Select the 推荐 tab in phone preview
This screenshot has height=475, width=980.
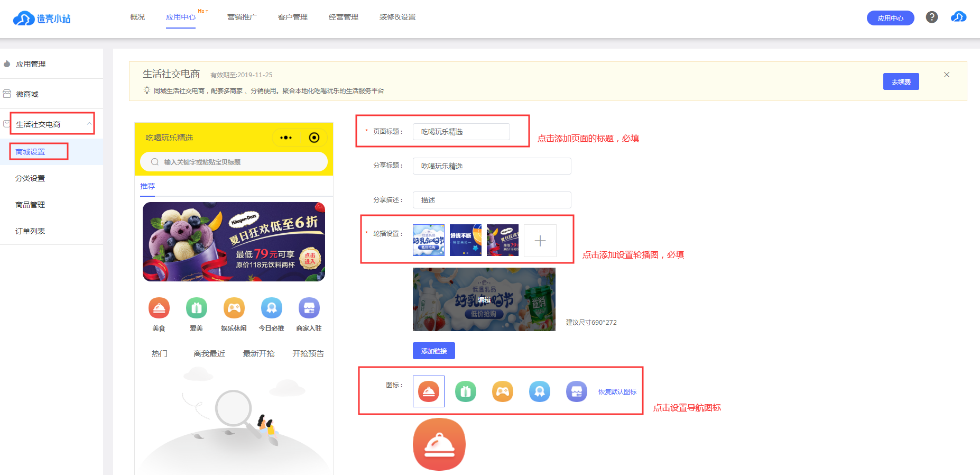click(147, 186)
